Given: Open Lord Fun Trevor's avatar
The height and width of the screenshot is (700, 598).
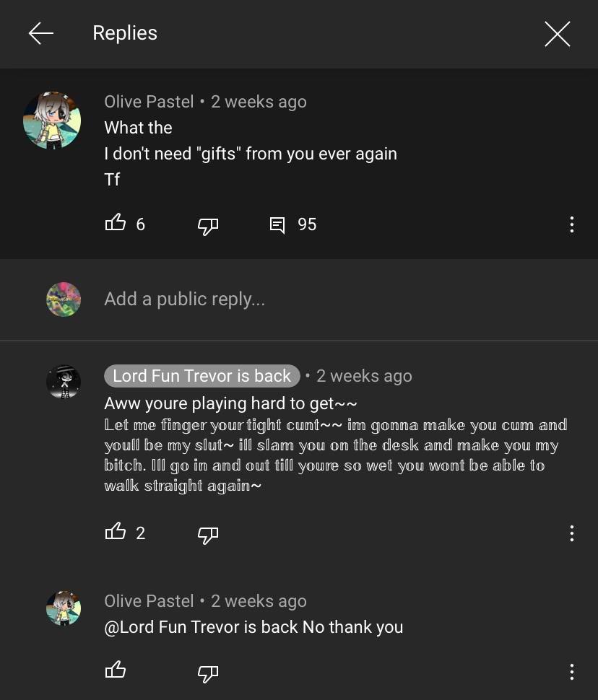Looking at the screenshot, I should click(x=64, y=382).
